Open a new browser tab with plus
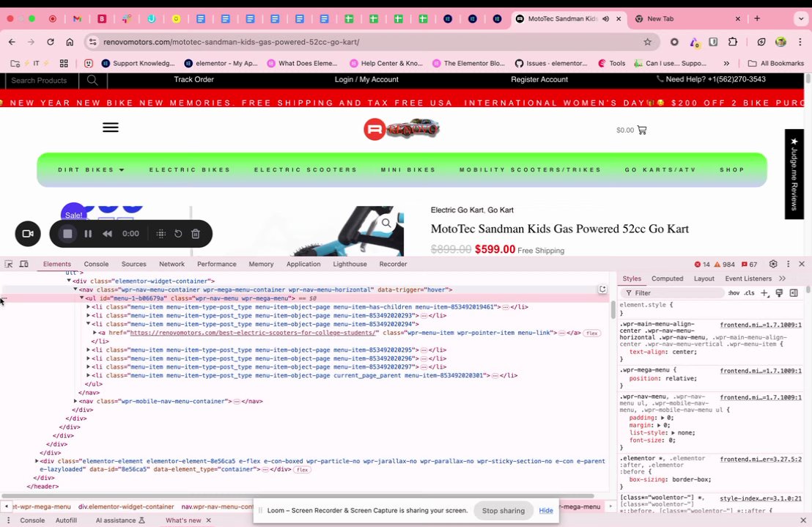812x527 pixels. pyautogui.click(x=757, y=18)
